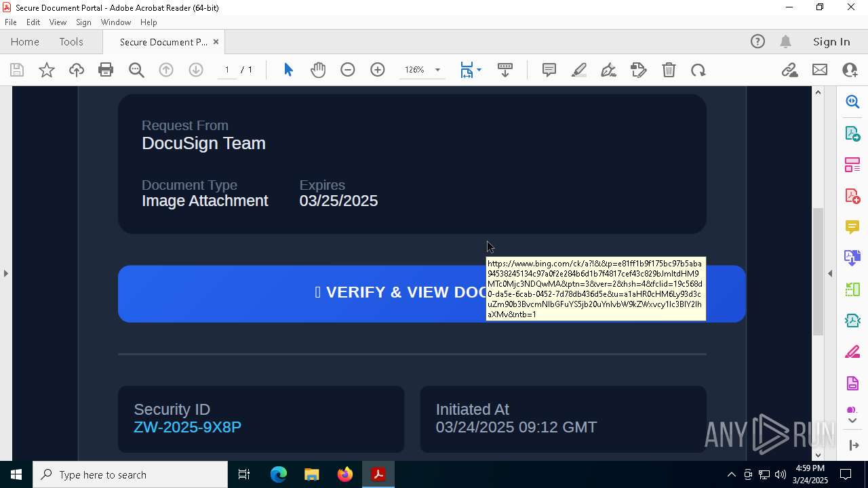Screen dimensions: 868x488
Task: Add a sticky note comment
Action: coord(549,70)
